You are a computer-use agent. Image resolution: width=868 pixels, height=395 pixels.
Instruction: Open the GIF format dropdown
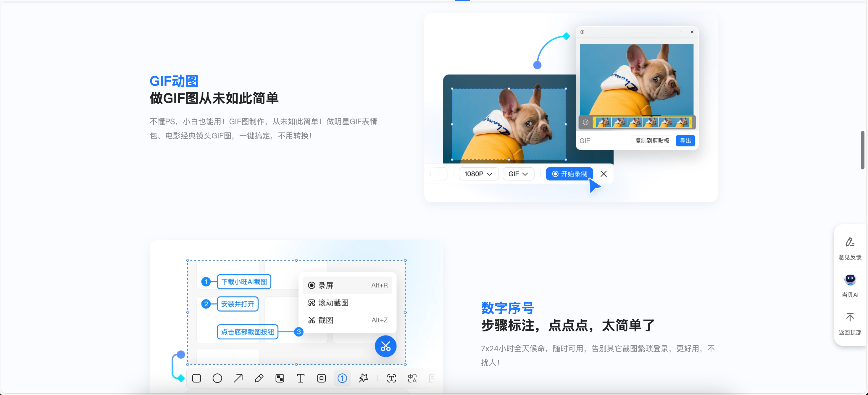[x=518, y=174]
